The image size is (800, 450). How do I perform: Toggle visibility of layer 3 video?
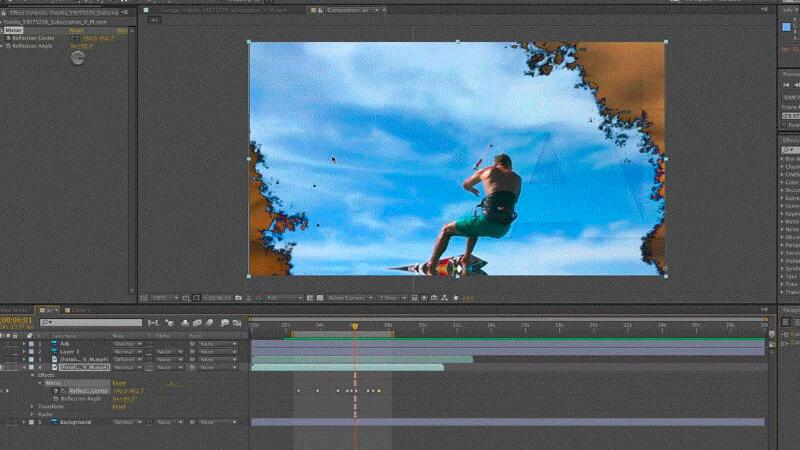[x=4, y=359]
